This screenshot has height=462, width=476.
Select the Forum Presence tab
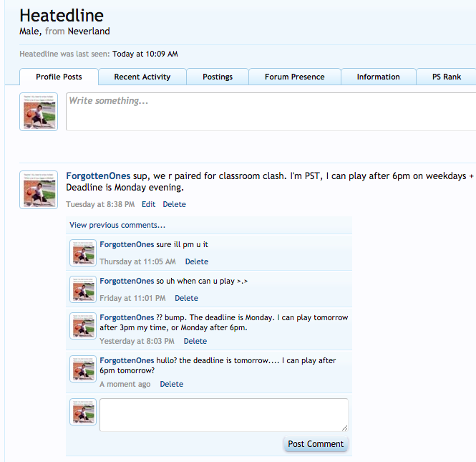[x=294, y=77]
